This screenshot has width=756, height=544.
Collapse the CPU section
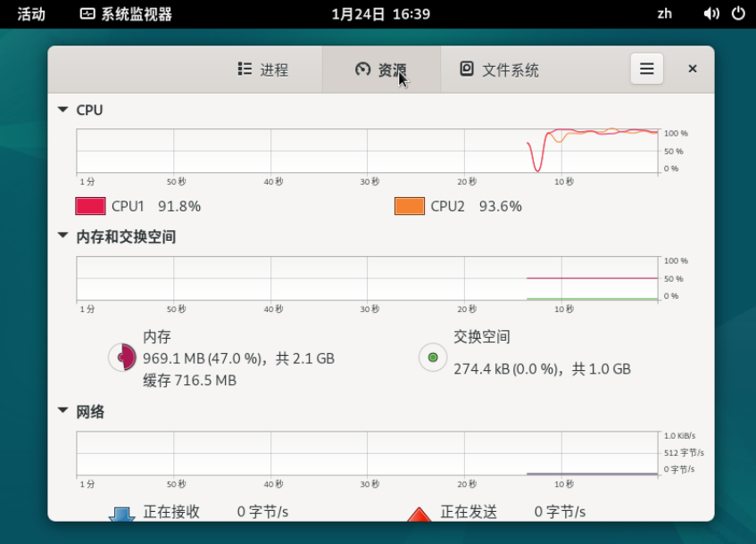62,110
